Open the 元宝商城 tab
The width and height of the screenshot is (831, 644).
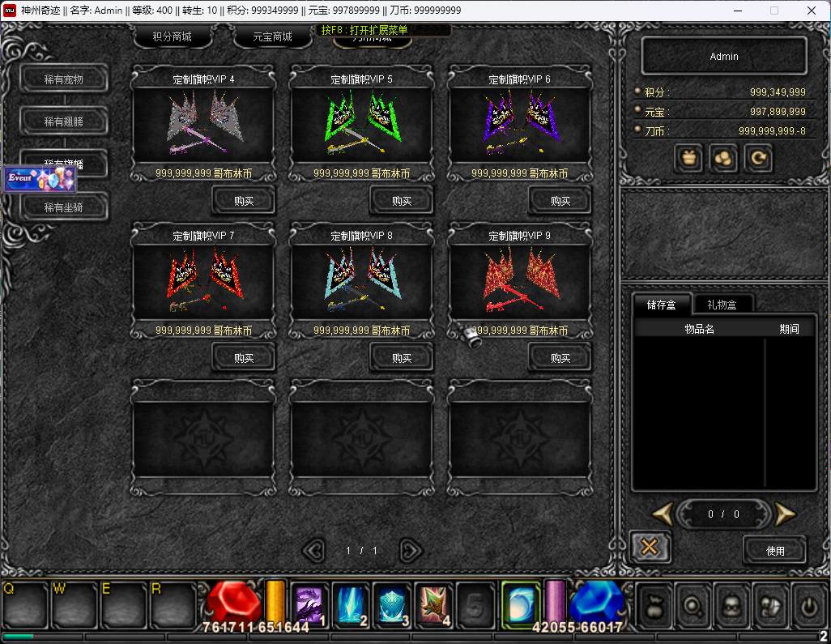pos(272,36)
